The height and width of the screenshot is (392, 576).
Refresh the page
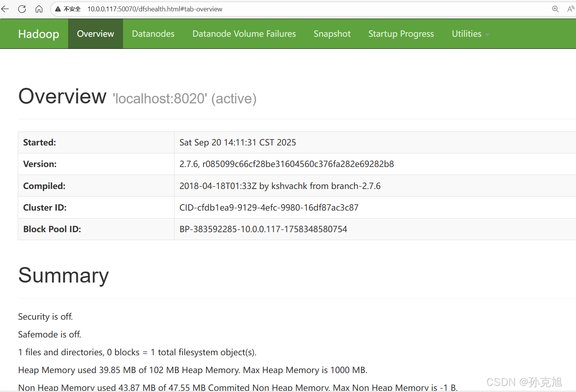22,9
